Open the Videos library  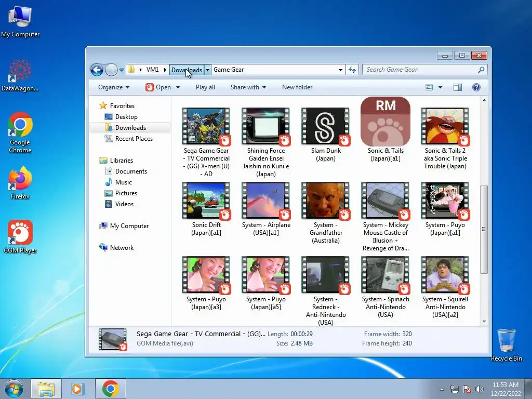[124, 204]
